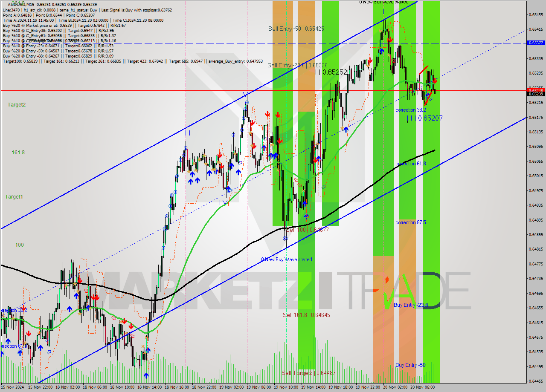546x392 pixels.
Task: Click the 'Sell Target2 | 0.64487' label
Action: (x=308, y=373)
